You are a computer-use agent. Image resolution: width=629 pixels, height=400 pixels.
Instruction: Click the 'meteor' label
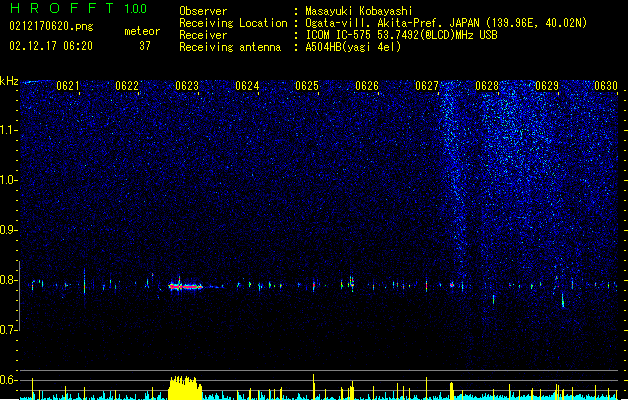142,31
